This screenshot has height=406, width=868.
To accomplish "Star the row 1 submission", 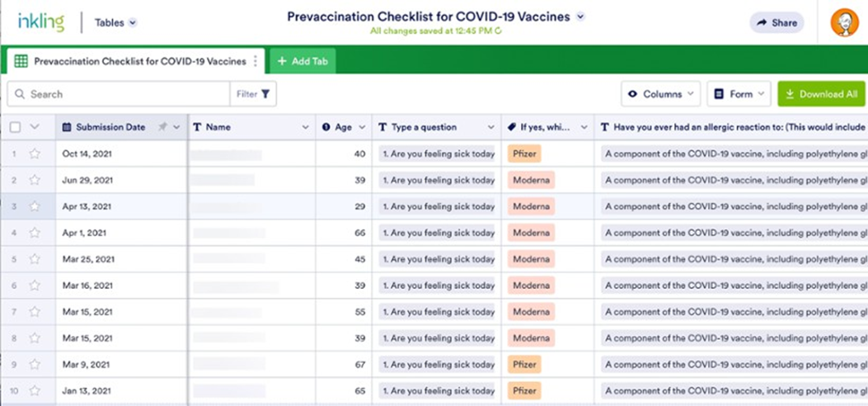I will (35, 153).
